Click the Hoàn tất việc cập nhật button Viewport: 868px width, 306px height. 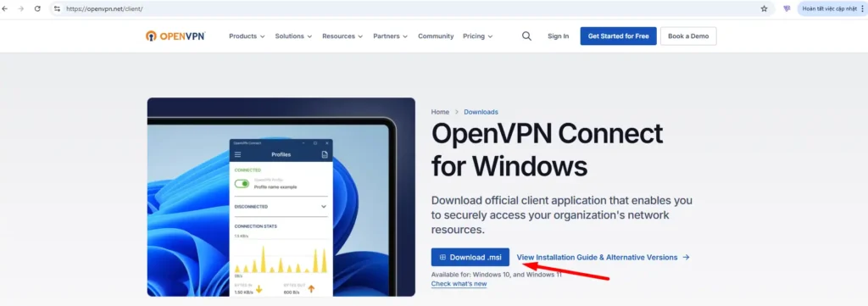(832, 8)
